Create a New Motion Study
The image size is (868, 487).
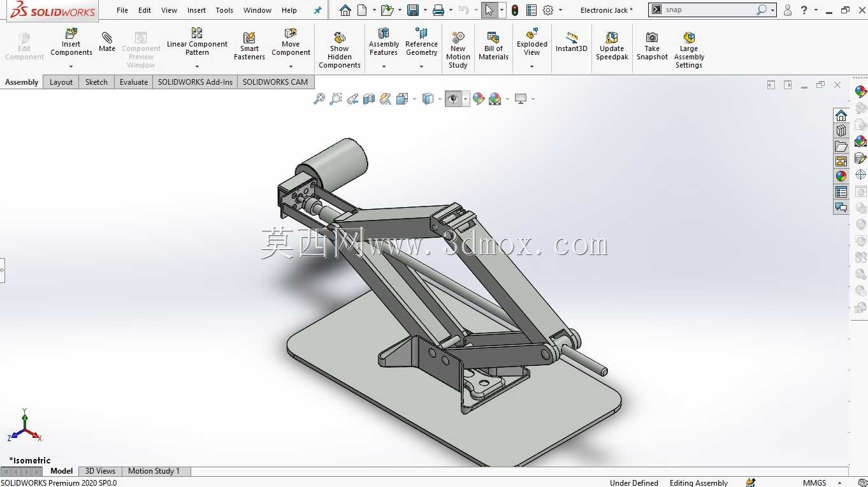pyautogui.click(x=458, y=49)
